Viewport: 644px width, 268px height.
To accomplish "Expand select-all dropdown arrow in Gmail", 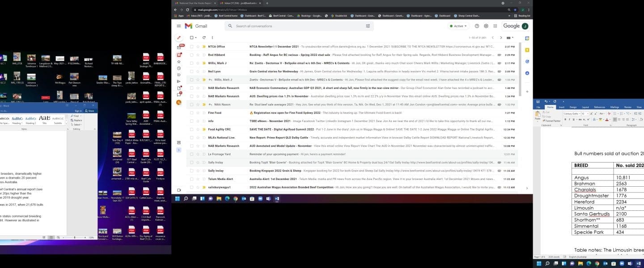I will pos(196,38).
